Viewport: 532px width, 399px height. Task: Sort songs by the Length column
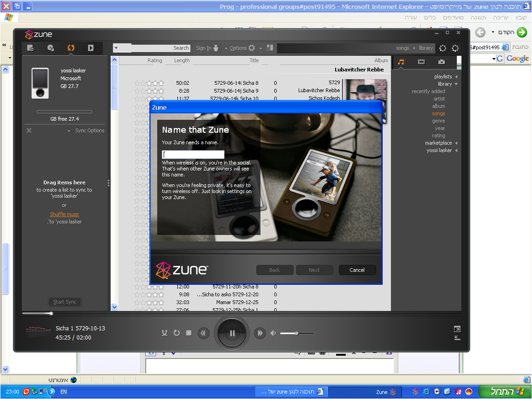(x=182, y=60)
